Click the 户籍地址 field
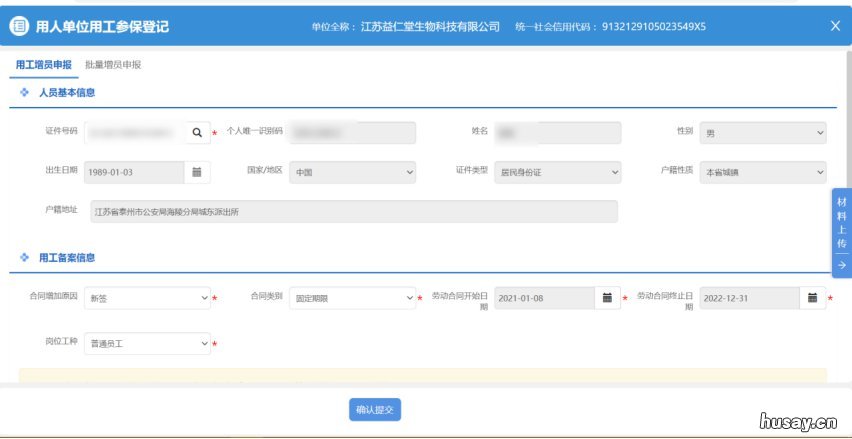 (354, 211)
